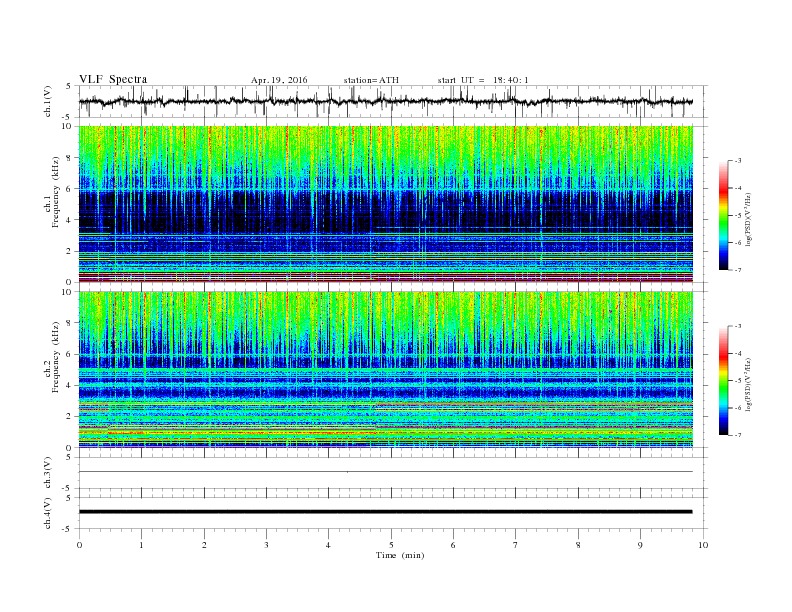Select the date text "Apr. 19, 2016"
The width and height of the screenshot is (792, 612).
pyautogui.click(x=279, y=80)
